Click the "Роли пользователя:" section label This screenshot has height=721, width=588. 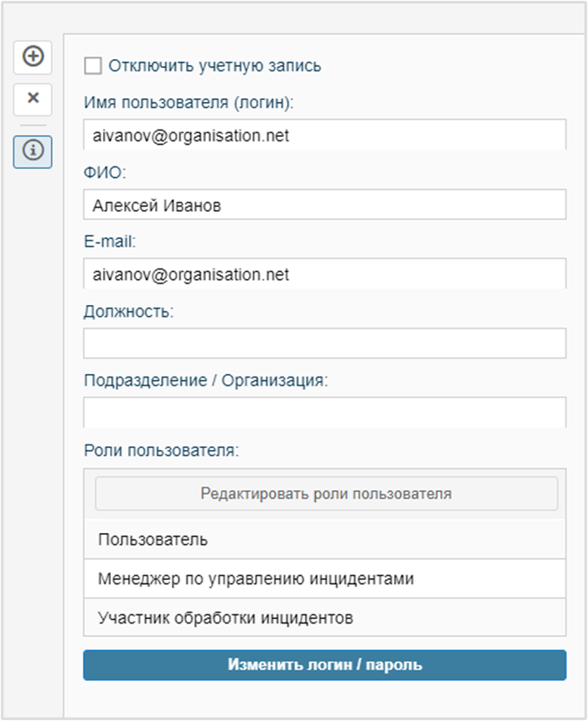coord(161,450)
